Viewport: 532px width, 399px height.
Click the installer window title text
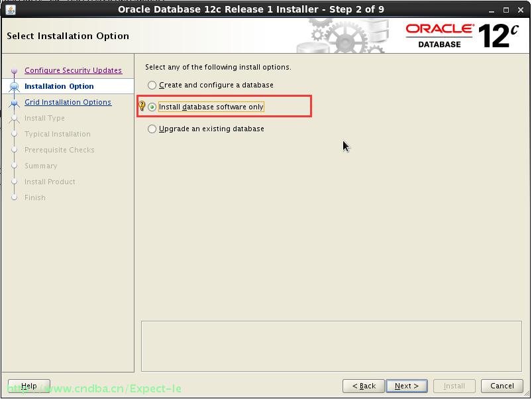coord(251,9)
